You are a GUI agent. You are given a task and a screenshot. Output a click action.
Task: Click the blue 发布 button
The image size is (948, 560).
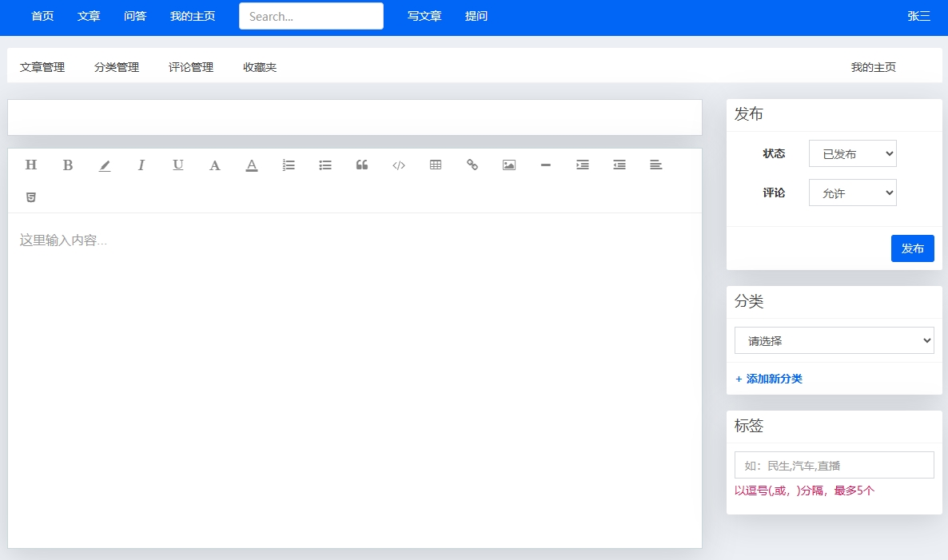[912, 248]
